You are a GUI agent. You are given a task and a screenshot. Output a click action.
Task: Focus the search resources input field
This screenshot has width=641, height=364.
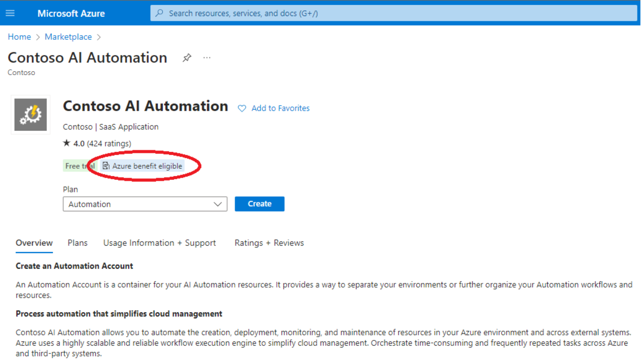[394, 13]
